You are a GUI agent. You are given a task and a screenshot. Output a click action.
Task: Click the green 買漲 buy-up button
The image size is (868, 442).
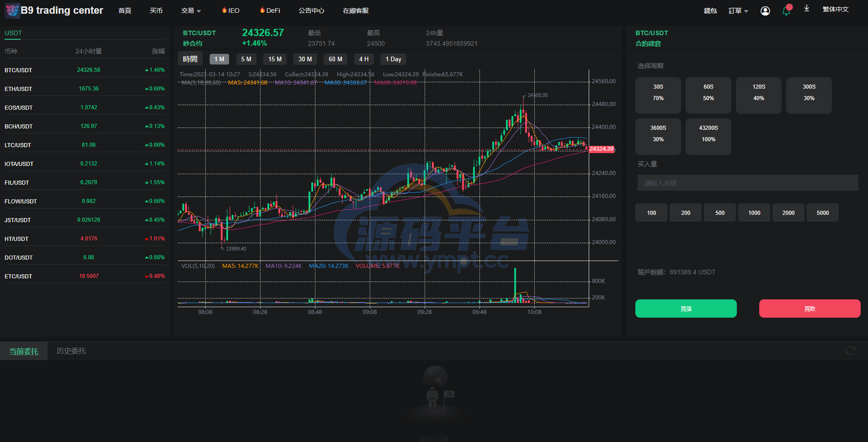(x=686, y=309)
